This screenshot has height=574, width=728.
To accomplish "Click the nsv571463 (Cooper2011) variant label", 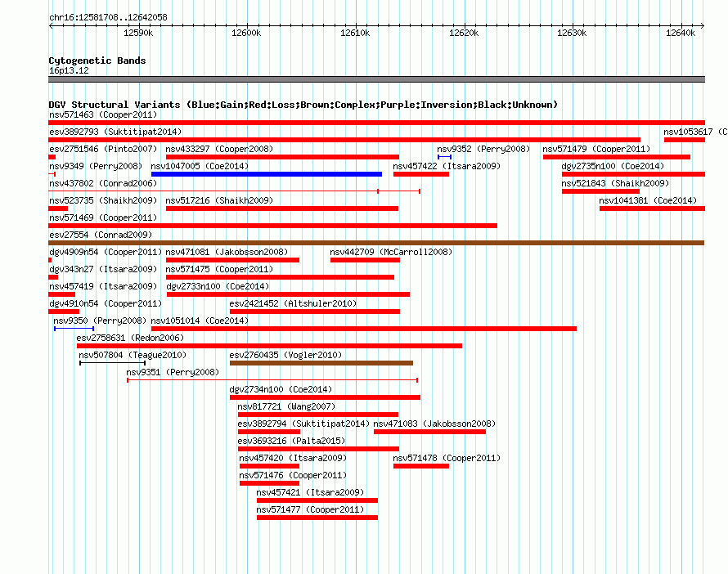I will point(103,114).
